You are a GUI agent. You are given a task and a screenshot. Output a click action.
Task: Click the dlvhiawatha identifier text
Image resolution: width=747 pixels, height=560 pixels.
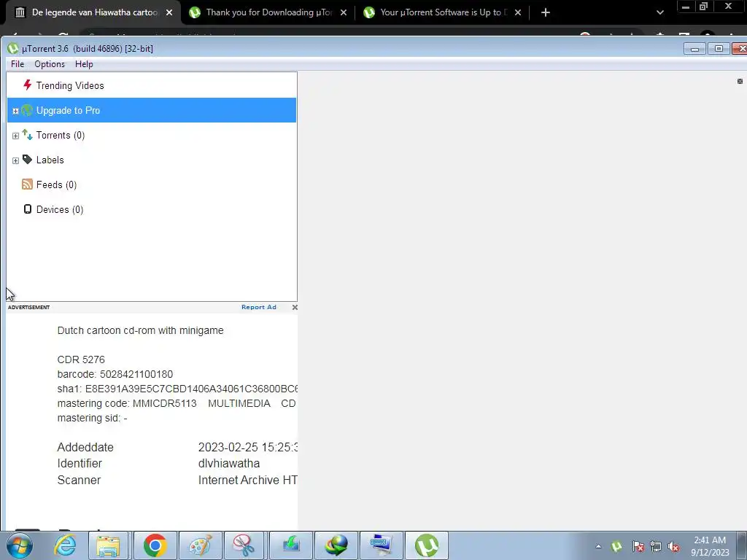[228, 463]
